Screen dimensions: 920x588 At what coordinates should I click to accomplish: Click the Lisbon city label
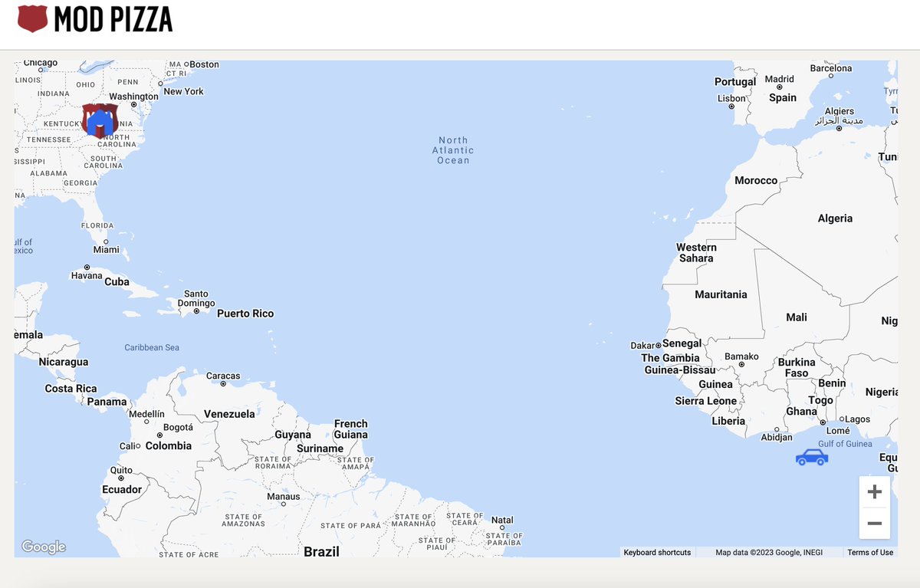click(731, 98)
